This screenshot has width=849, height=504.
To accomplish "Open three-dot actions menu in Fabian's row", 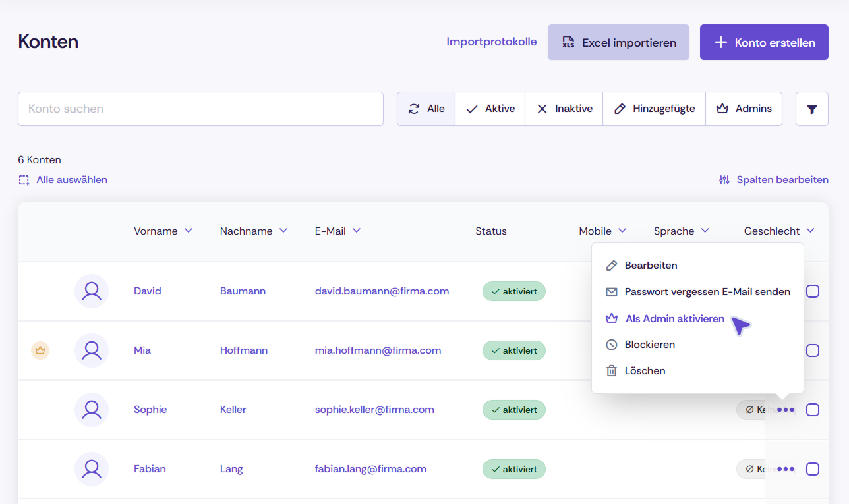I will (786, 469).
